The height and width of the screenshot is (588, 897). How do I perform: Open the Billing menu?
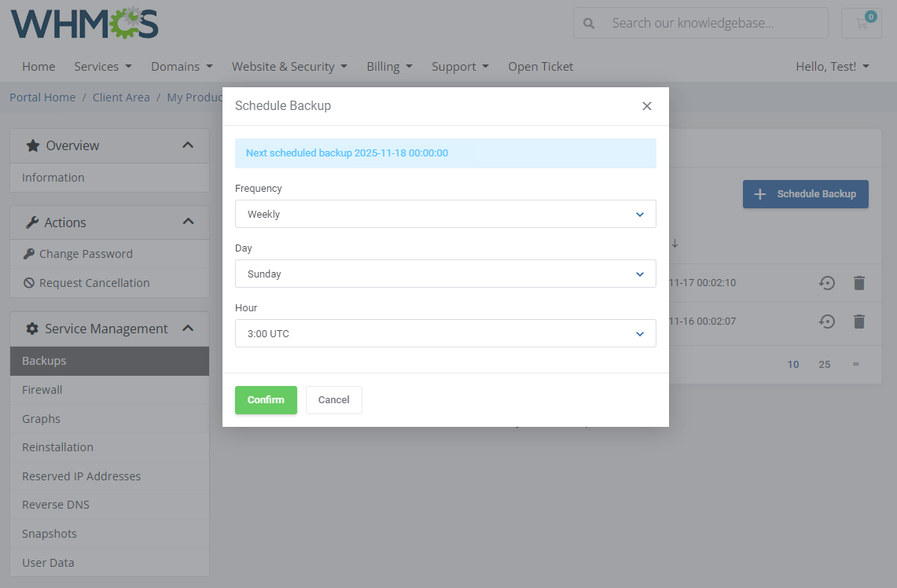[x=389, y=67]
